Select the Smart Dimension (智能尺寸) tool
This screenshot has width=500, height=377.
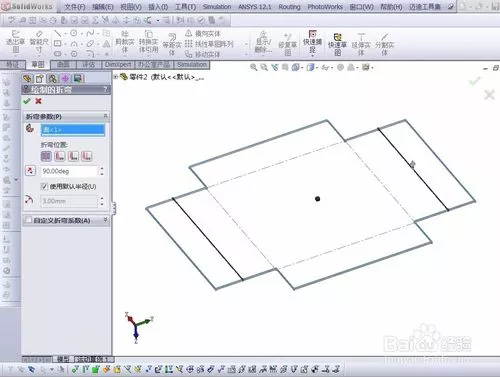click(x=39, y=42)
